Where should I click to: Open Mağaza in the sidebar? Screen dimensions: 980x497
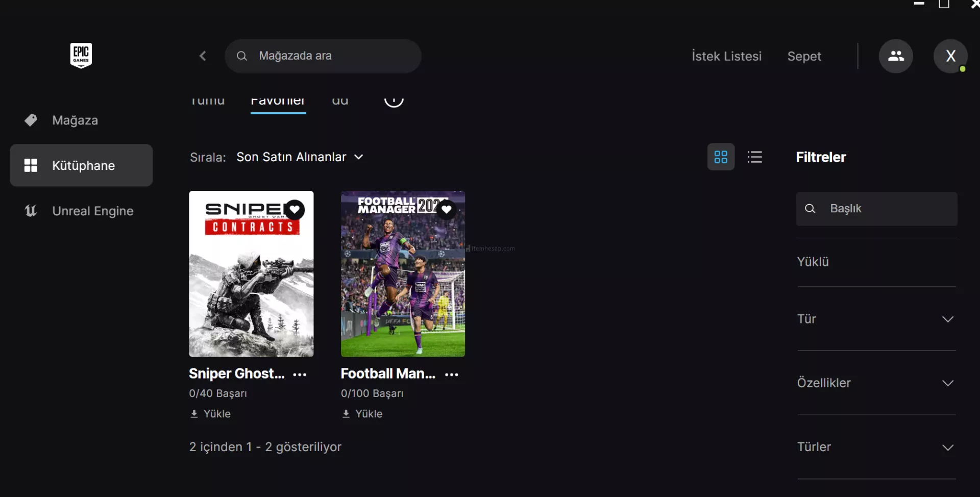click(75, 120)
